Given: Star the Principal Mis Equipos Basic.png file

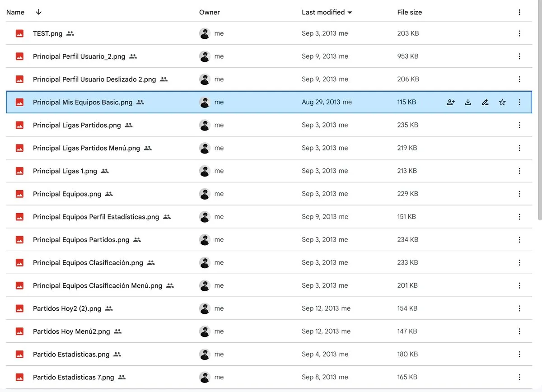Looking at the screenshot, I should point(502,103).
